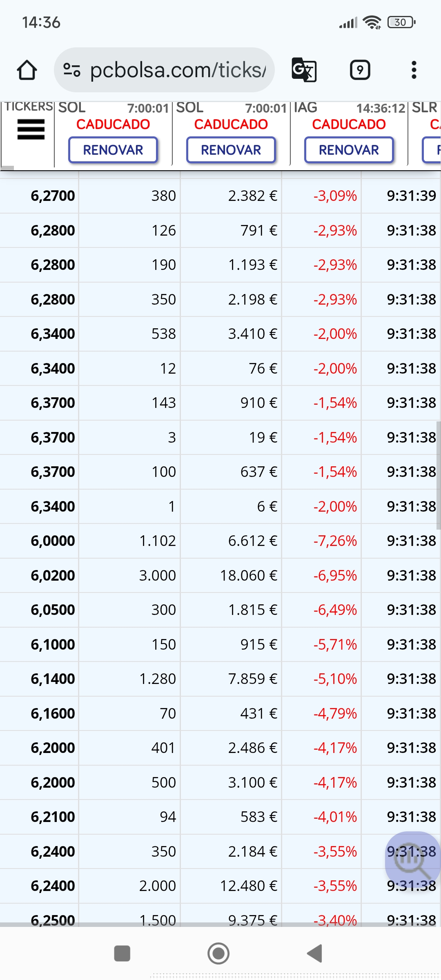Viewport: 441px width, 980px height.
Task: Tap the Android recent apps square
Action: pos(122,953)
